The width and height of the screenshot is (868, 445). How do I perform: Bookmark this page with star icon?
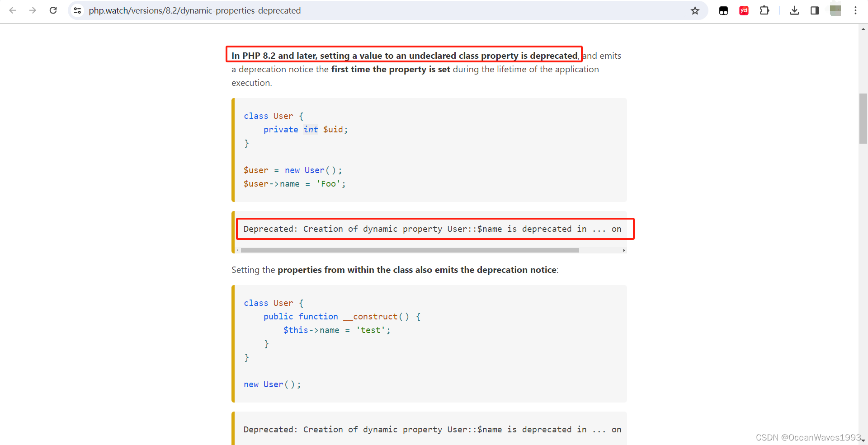tap(695, 10)
